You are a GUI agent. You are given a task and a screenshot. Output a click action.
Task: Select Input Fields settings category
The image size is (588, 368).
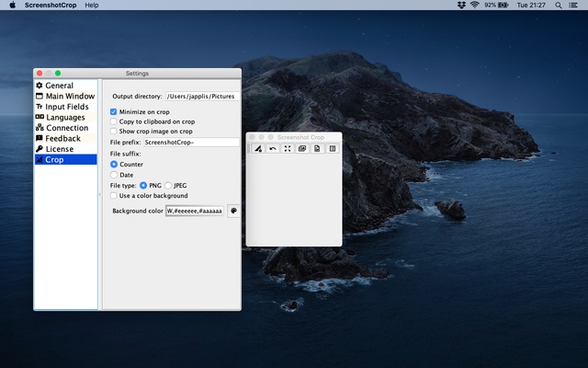[x=65, y=107]
